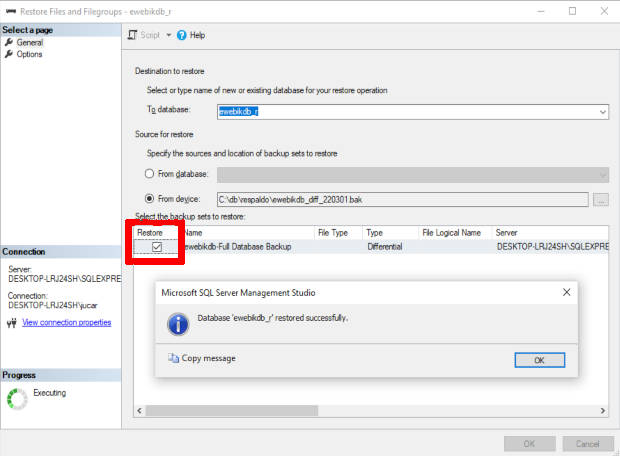Click OK in the success message dialog
The width and height of the screenshot is (620, 456).
click(539, 360)
